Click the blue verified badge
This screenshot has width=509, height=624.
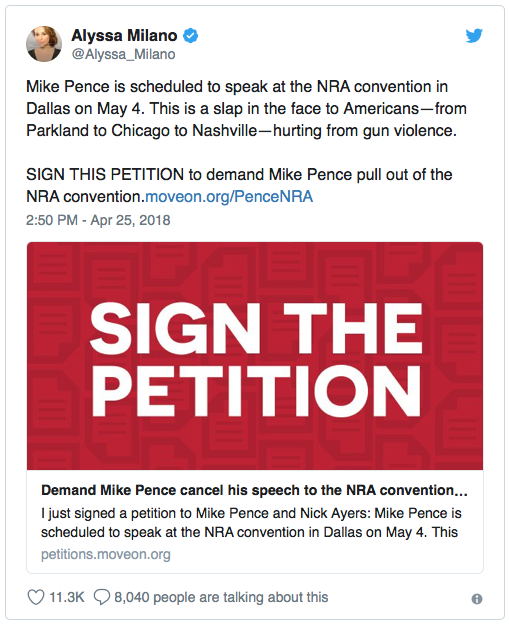point(190,35)
